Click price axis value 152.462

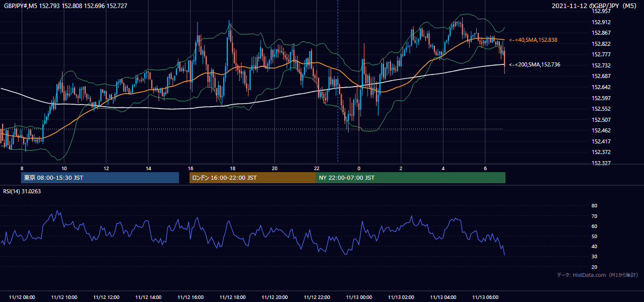601,130
